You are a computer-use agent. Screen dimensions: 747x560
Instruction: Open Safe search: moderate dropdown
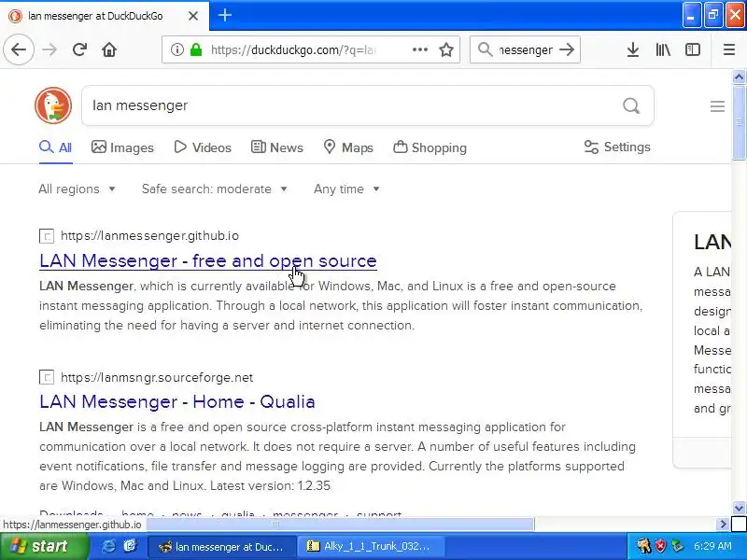[x=215, y=189]
